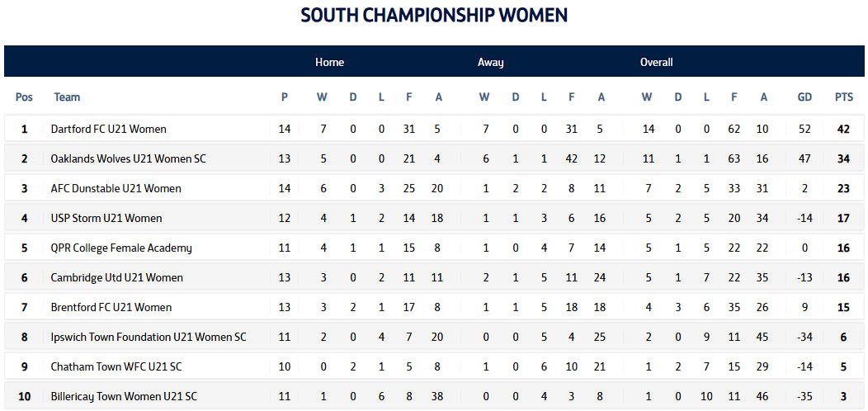Click South Championship Women title
The image size is (868, 411).
pyautogui.click(x=434, y=16)
